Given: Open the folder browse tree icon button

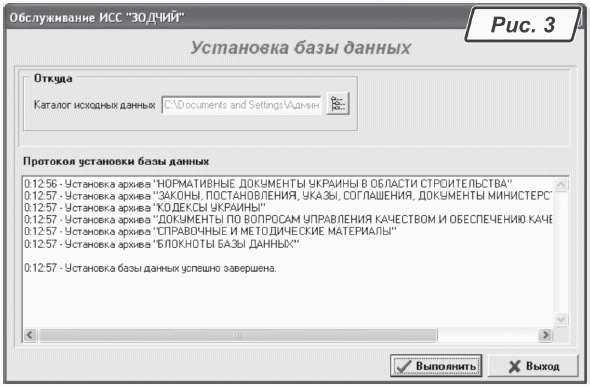Looking at the screenshot, I should 338,103.
